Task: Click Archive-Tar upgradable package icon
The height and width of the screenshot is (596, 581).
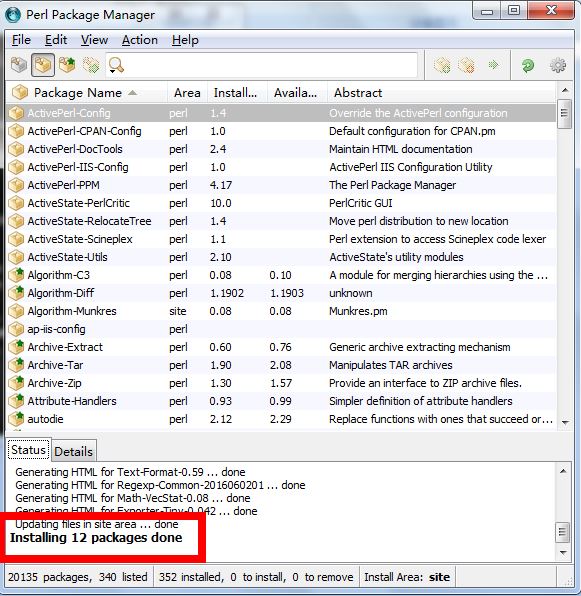Action: [16, 365]
